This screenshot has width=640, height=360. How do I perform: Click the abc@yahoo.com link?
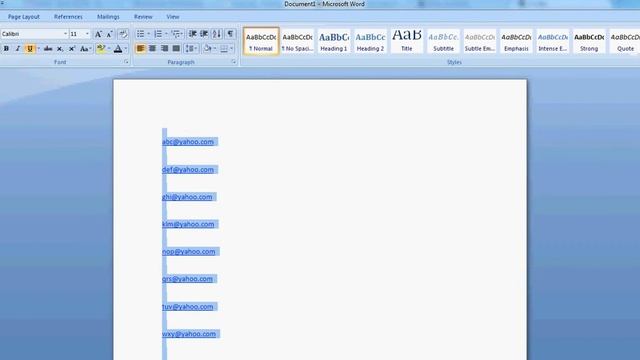coord(188,142)
